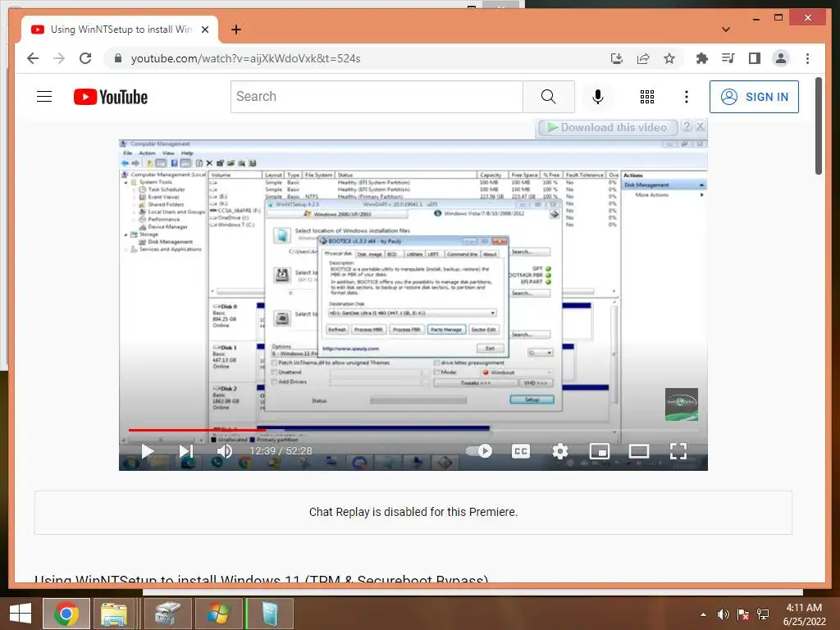
Task: Open the video player settings gear
Action: click(559, 451)
